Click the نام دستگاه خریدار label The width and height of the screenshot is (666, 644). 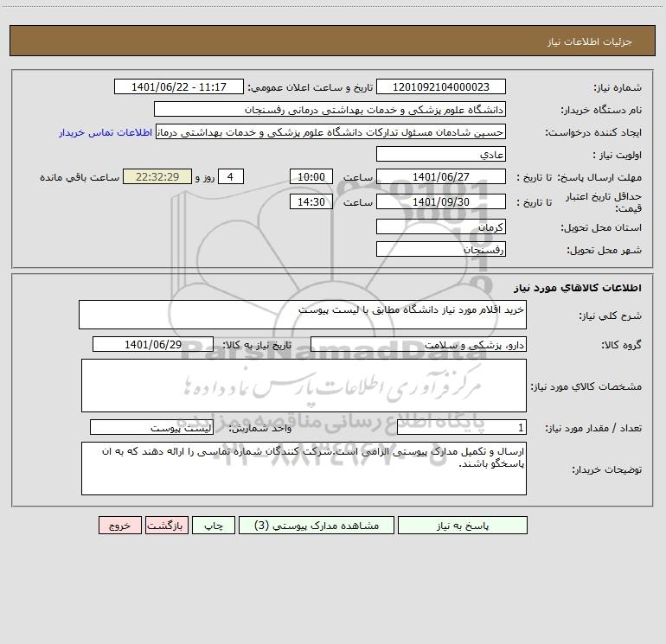tap(601, 110)
